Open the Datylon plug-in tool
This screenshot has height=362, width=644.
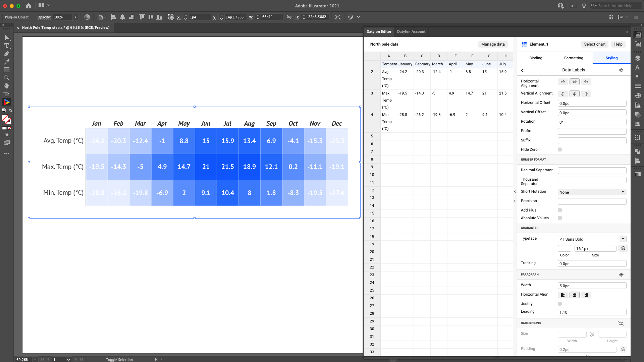[x=7, y=102]
